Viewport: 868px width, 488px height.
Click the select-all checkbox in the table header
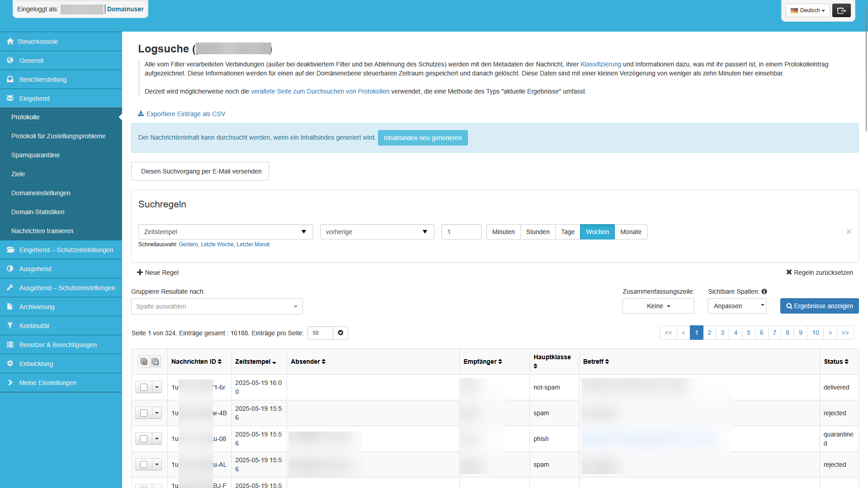tap(144, 361)
